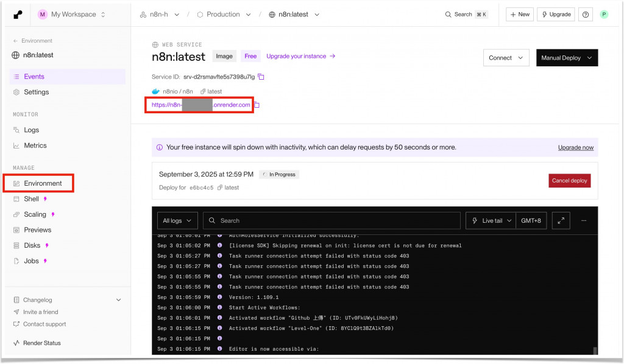The width and height of the screenshot is (624, 364).
Task: Open Previews in the sidebar
Action: pos(37,229)
